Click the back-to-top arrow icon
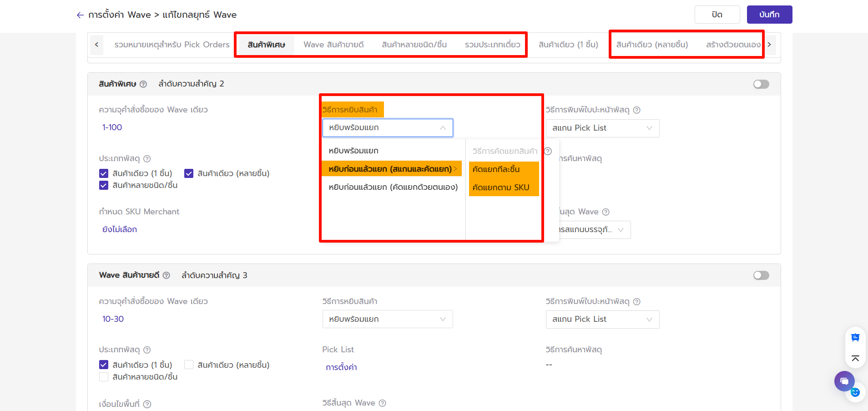The height and width of the screenshot is (411, 868). (855, 359)
